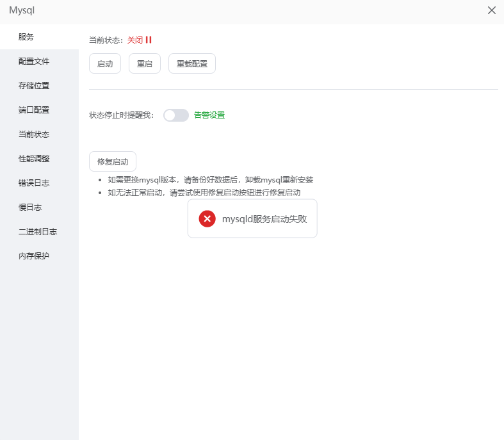The height and width of the screenshot is (440, 504).
Task: Click the 如需更换mysql版本 hint line
Action: [x=211, y=180]
